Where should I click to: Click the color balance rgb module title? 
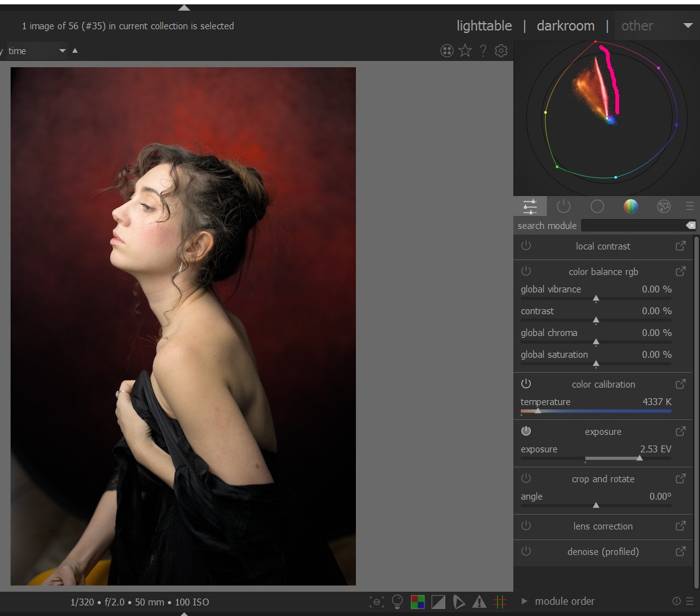pyautogui.click(x=603, y=271)
